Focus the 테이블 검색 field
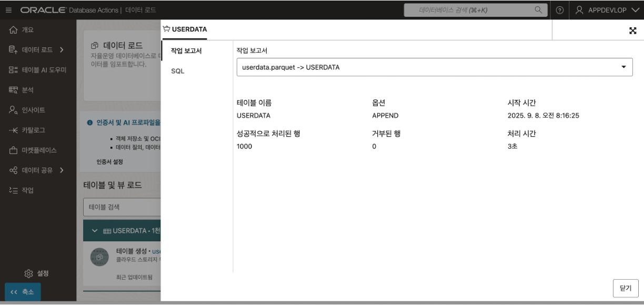The height and width of the screenshot is (305, 644). [x=122, y=207]
